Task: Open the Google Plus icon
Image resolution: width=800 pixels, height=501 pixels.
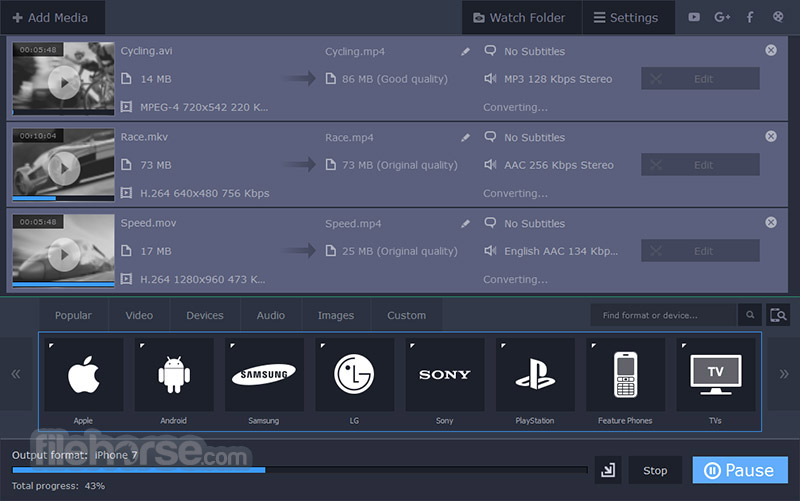Action: coord(722,17)
